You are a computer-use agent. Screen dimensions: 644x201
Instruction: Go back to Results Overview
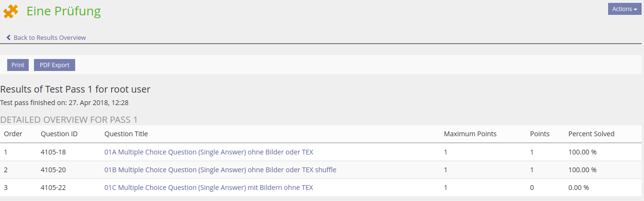point(49,37)
